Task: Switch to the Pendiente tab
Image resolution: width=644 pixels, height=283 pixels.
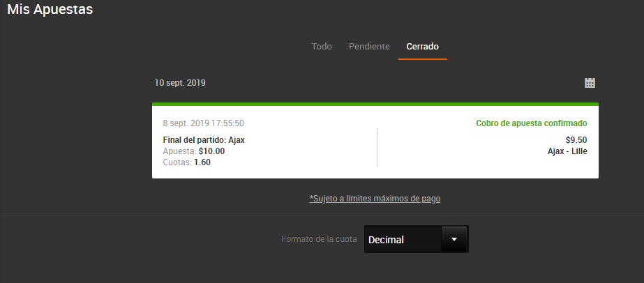Action: coord(369,47)
